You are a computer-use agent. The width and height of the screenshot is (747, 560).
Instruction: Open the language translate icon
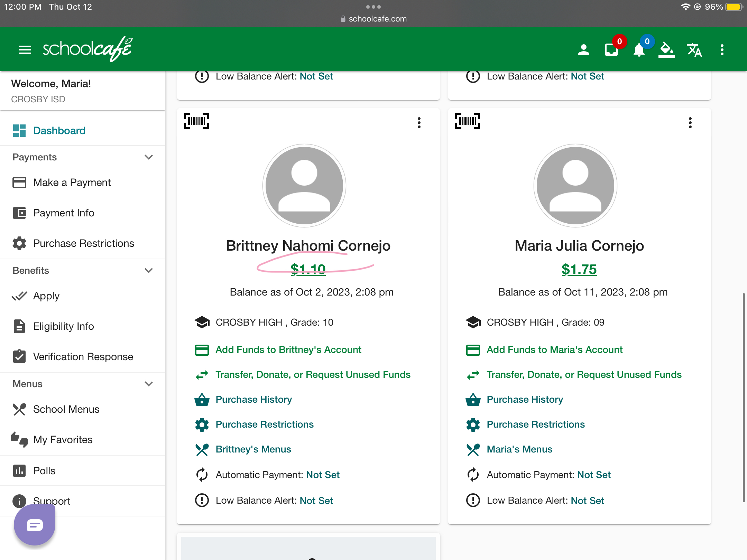(694, 50)
